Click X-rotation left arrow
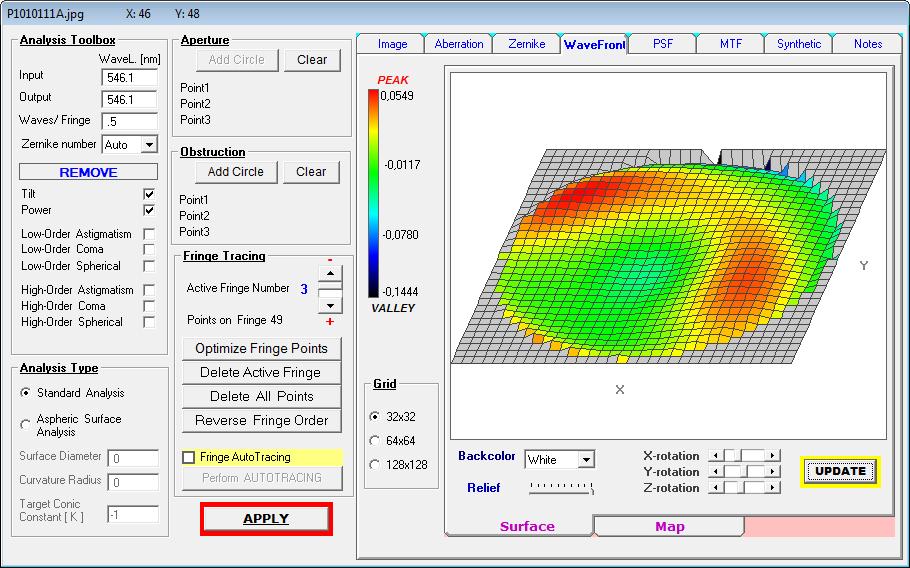910x568 pixels. coord(716,455)
